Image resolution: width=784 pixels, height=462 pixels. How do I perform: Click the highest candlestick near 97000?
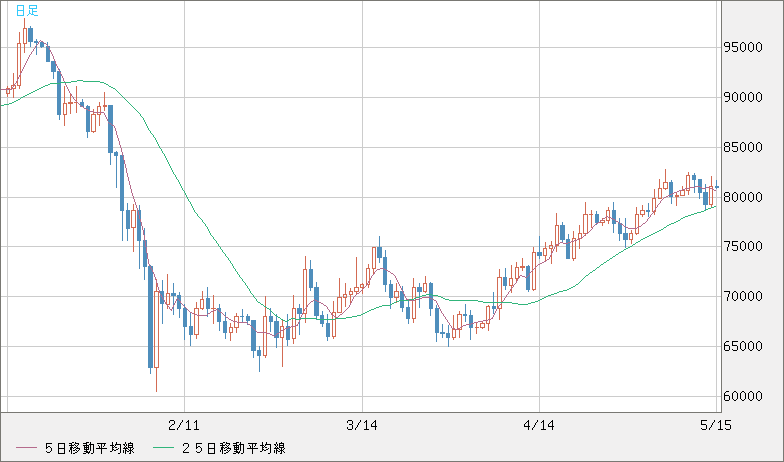[24, 35]
